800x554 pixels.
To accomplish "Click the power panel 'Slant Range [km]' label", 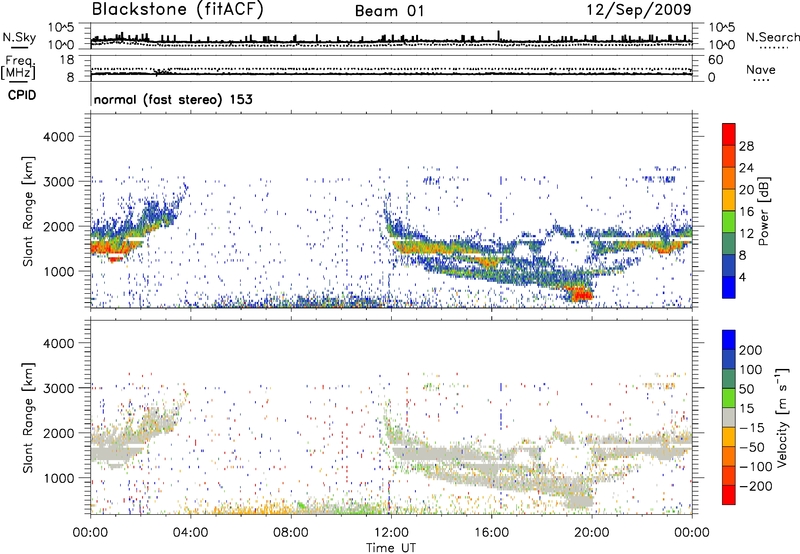I will pyautogui.click(x=28, y=211).
